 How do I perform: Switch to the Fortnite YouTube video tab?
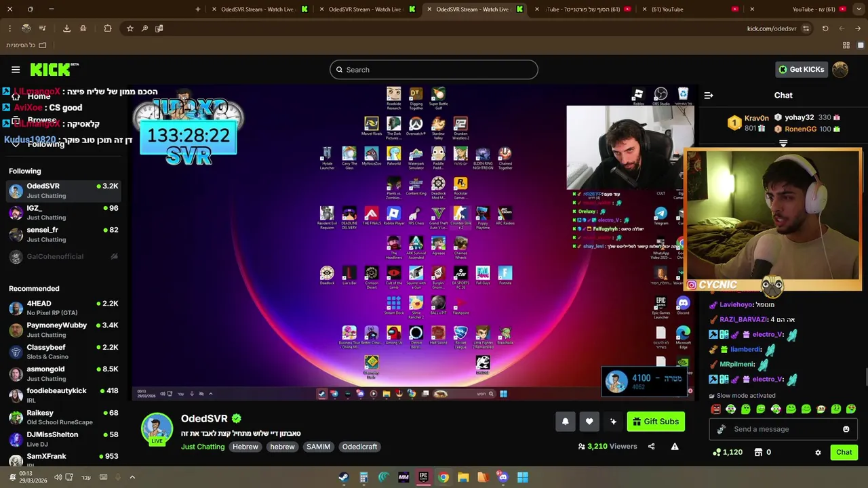click(583, 9)
